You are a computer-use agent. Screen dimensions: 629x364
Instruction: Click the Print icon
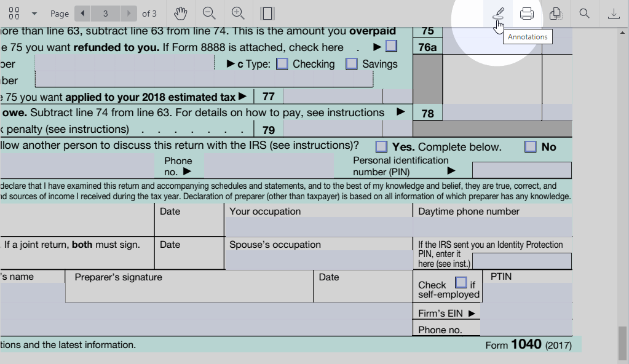[527, 14]
